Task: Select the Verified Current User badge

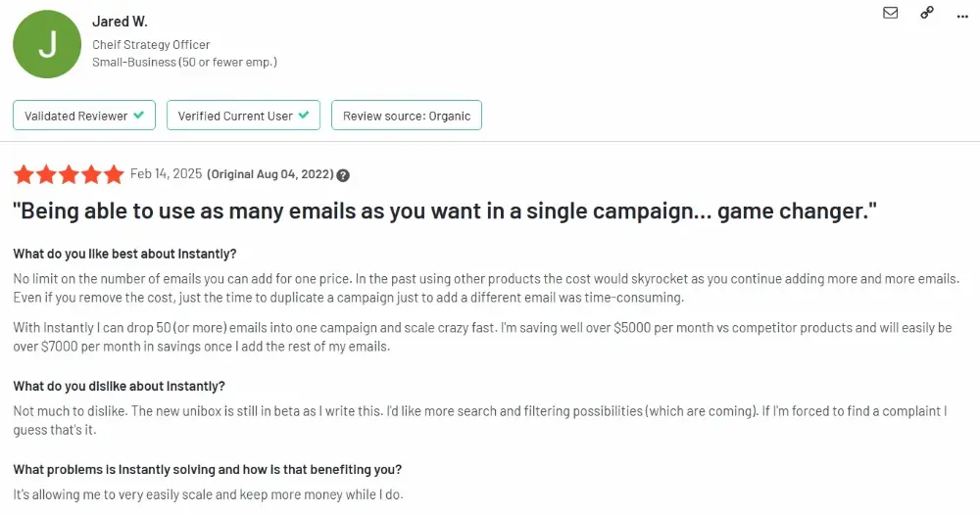Action: tap(243, 116)
